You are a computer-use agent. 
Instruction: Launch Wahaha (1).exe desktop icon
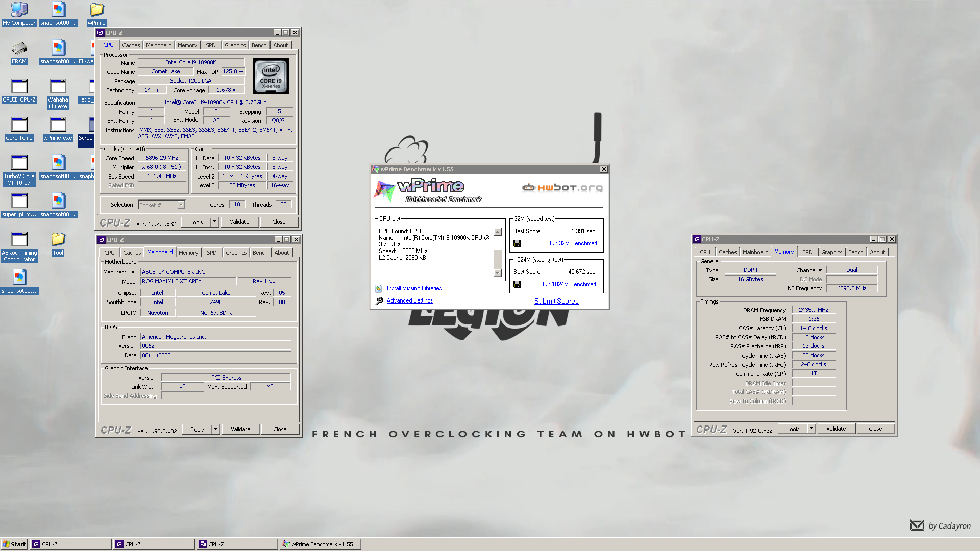click(x=58, y=94)
